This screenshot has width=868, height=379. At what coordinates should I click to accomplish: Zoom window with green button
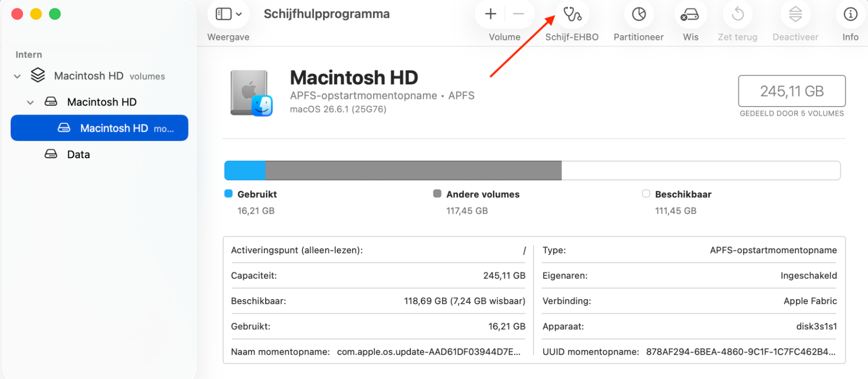click(x=55, y=14)
